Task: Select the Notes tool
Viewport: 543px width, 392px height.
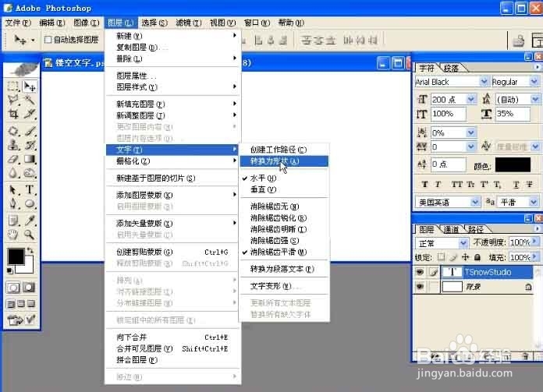Action: pyautogui.click(x=13, y=221)
